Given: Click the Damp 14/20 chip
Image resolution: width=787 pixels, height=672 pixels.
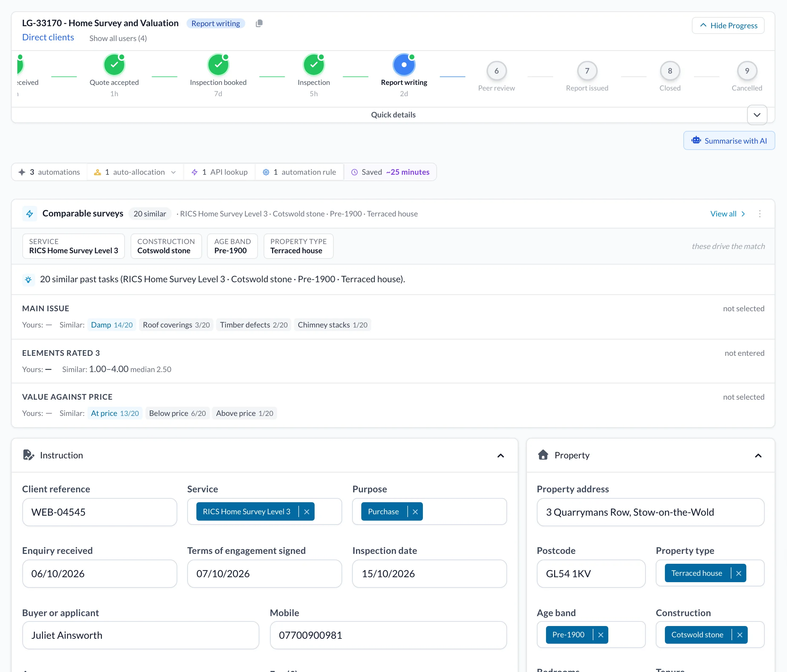Looking at the screenshot, I should 112,325.
